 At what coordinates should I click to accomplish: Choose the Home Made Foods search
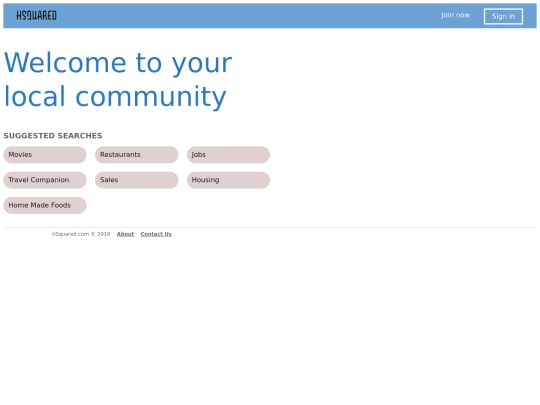(45, 205)
